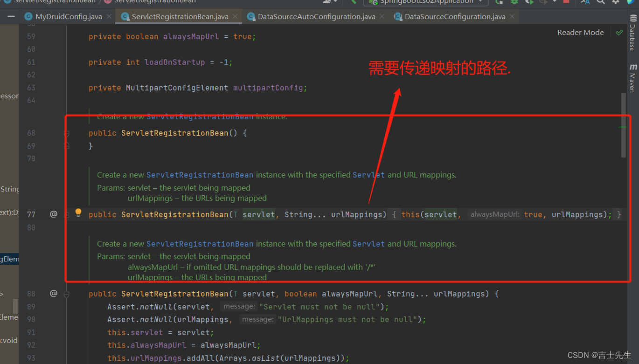
Task: Click the light bulb quick-fix icon
Action: click(x=78, y=213)
